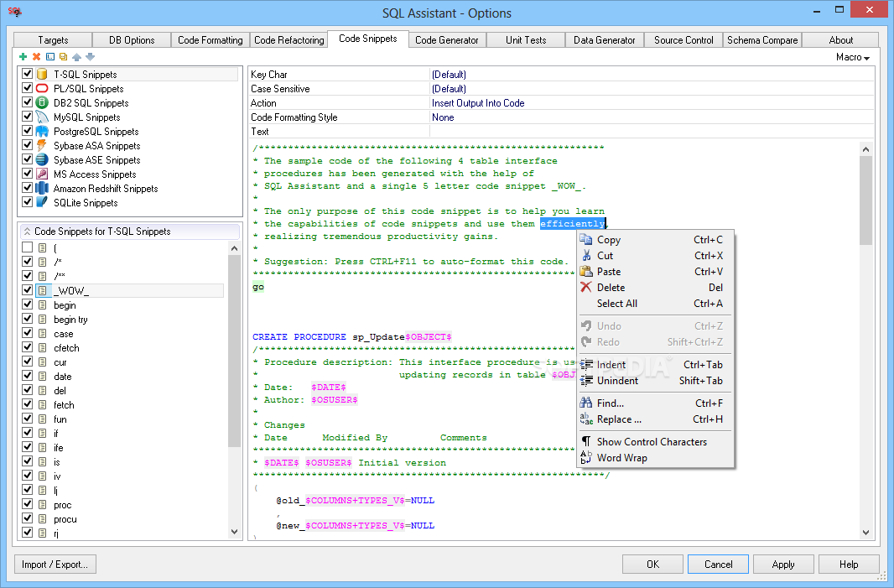Viewport: 894px width, 588px height.
Task: Click the Paste clipboard icon
Action: coord(586,272)
